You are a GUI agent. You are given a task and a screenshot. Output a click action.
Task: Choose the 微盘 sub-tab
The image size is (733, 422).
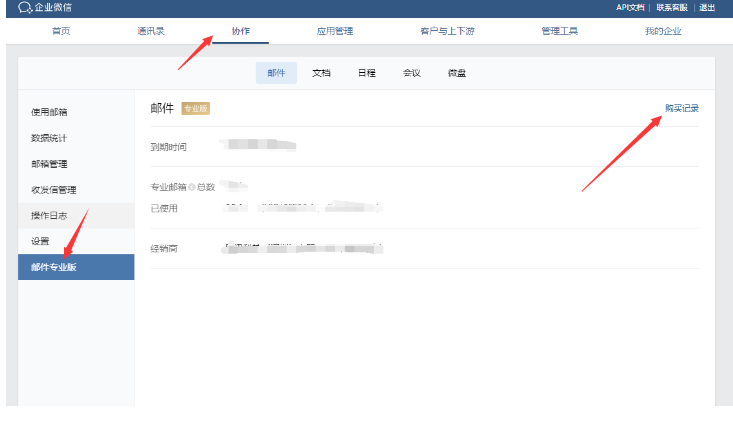click(x=456, y=73)
